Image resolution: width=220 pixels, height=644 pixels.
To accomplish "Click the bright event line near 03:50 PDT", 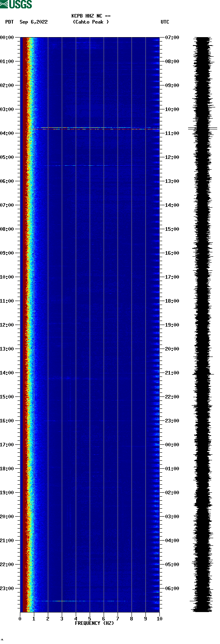I will 98,128.
